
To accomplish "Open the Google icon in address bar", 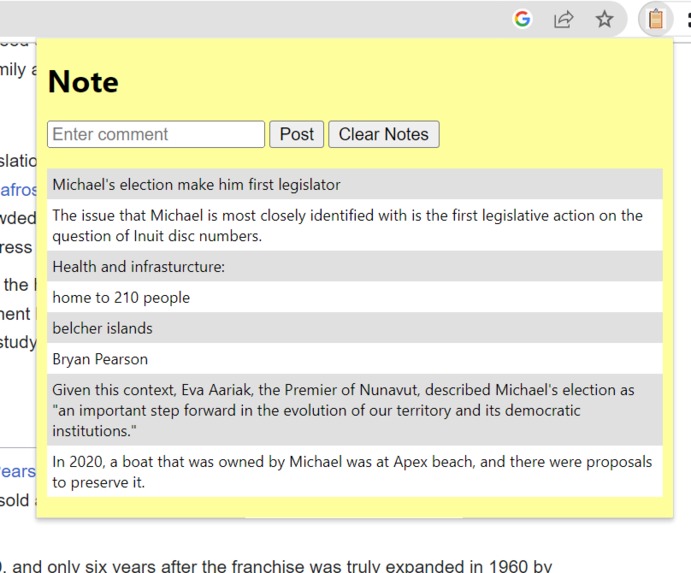I will [x=523, y=19].
